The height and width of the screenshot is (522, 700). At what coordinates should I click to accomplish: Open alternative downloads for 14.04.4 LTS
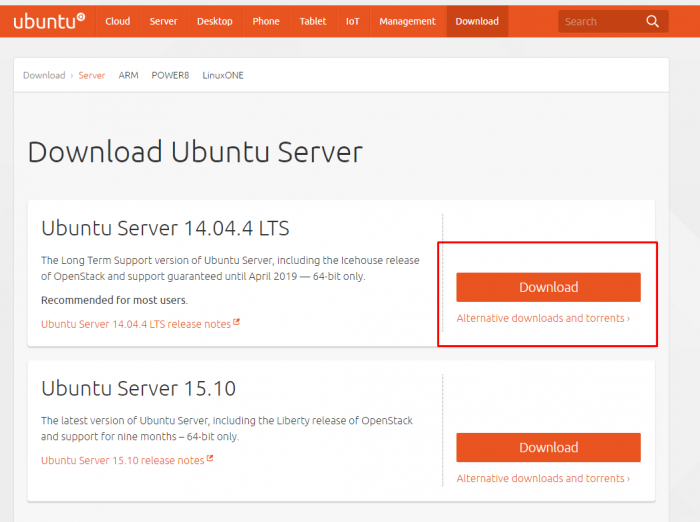(x=543, y=318)
